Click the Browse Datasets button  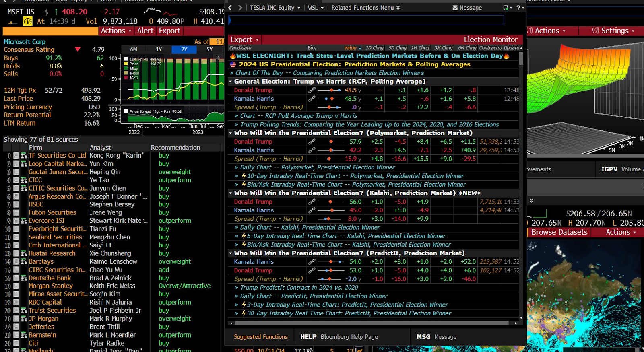click(x=559, y=232)
